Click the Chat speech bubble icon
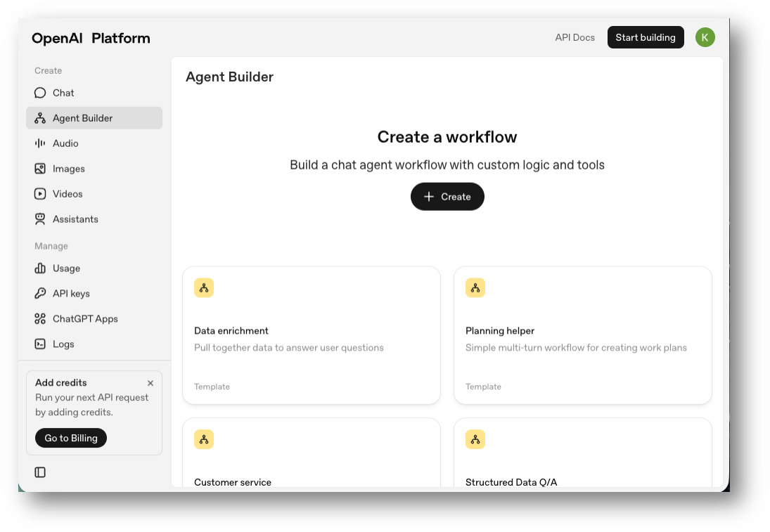 tap(40, 93)
